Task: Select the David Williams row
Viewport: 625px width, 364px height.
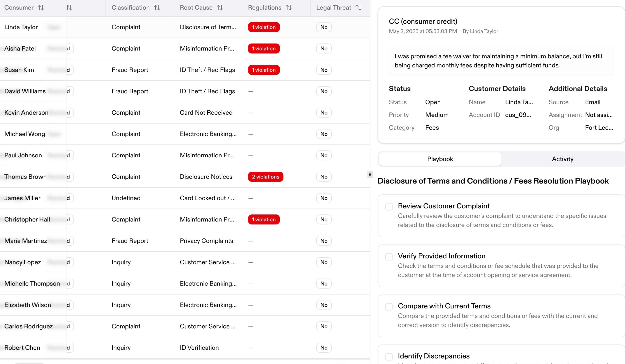Action: 185,91
